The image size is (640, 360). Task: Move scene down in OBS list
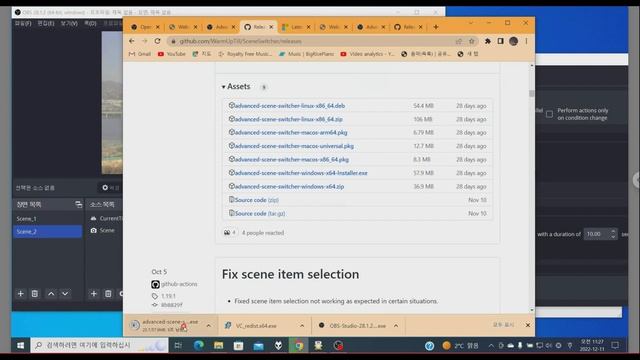tap(65, 293)
